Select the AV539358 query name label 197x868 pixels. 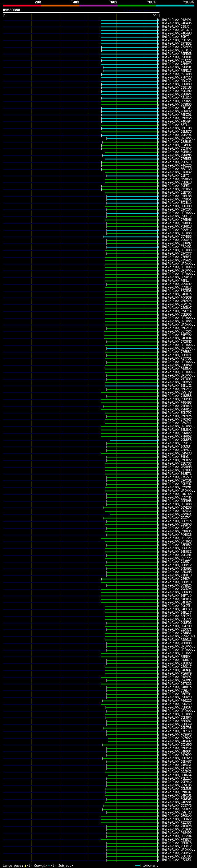[x=11, y=10]
